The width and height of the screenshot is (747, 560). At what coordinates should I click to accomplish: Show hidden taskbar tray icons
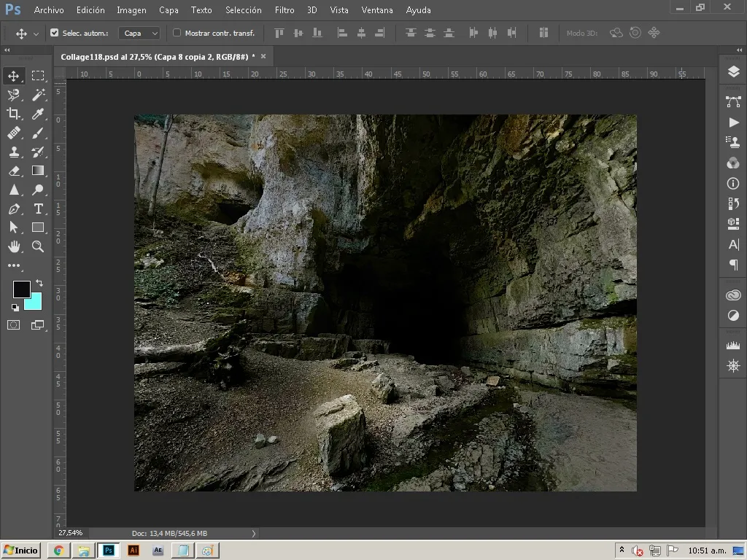point(622,550)
